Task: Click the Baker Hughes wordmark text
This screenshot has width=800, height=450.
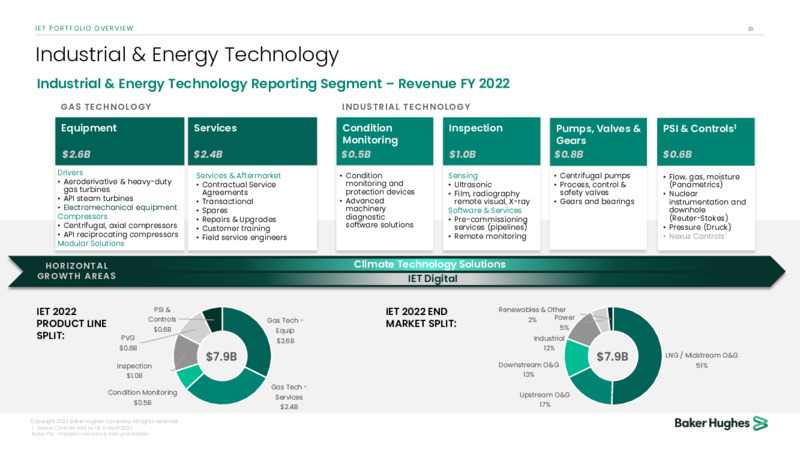Action: (712, 423)
